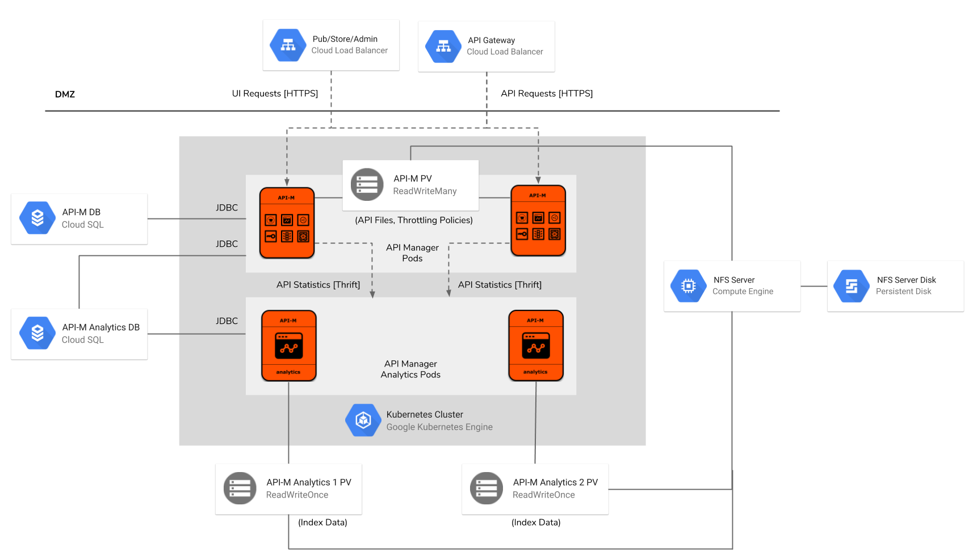Select the API-M DB Cloud SQL icon
Viewport: 977px width, 560px height.
37,218
